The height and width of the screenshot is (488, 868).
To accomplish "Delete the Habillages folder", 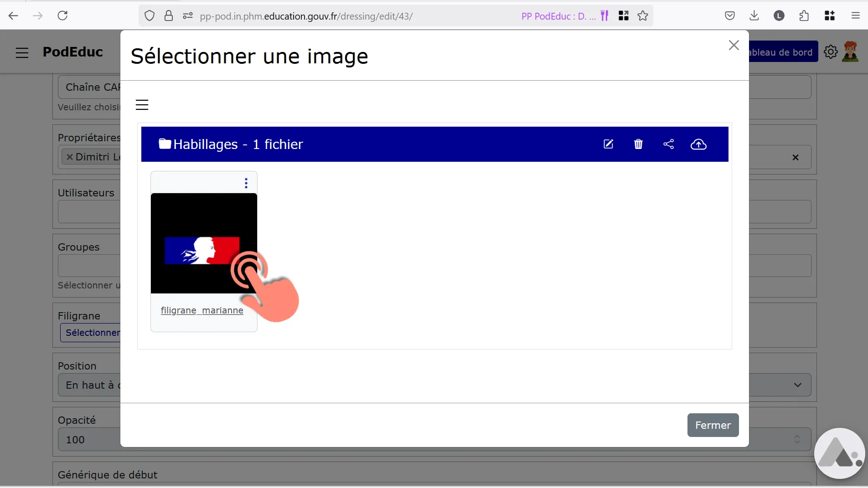I will [638, 144].
